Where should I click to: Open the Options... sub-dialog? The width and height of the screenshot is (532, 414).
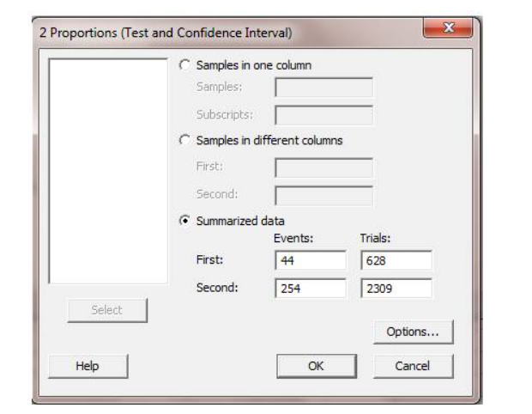[x=413, y=331]
